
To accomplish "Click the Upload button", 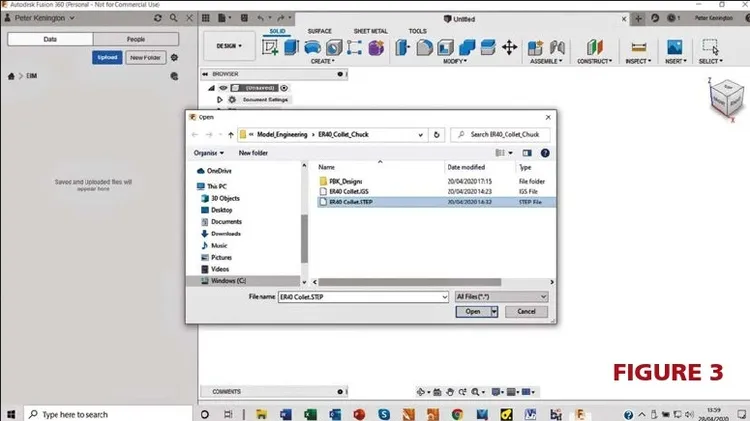I will (x=107, y=57).
